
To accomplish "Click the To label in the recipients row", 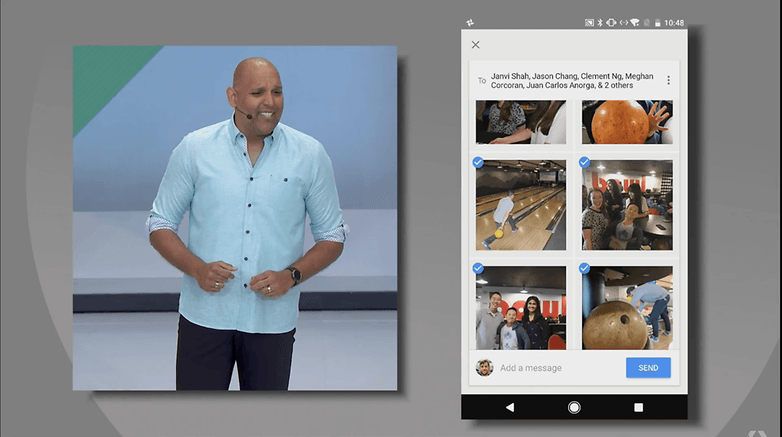I will pyautogui.click(x=482, y=80).
